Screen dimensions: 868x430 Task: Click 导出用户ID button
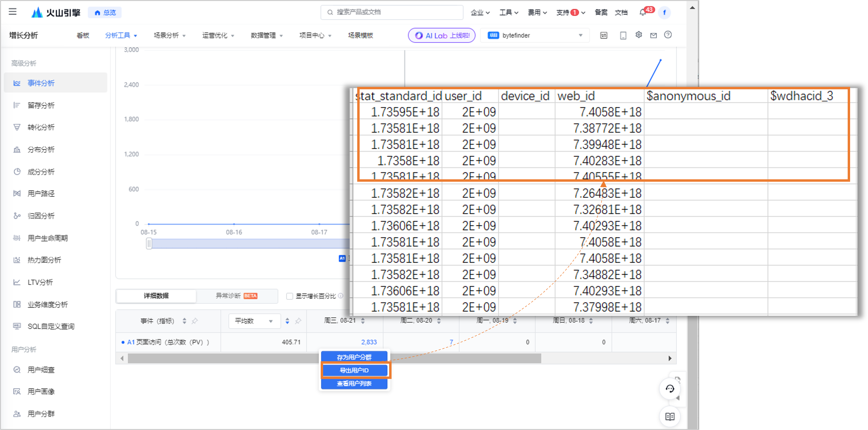pos(354,370)
